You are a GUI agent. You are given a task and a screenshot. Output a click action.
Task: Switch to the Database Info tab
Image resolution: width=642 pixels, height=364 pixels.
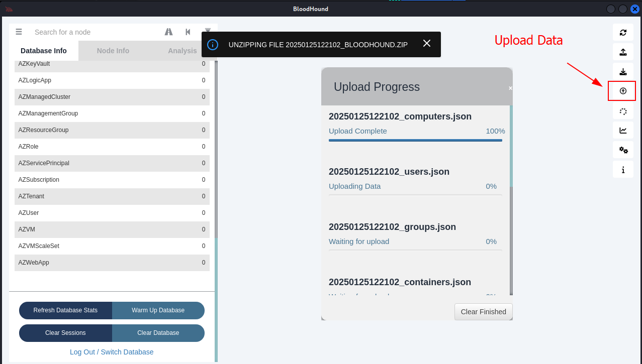tap(44, 51)
